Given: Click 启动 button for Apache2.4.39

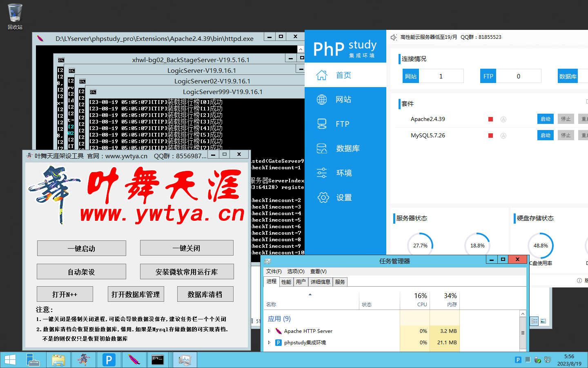Looking at the screenshot, I should [x=546, y=119].
